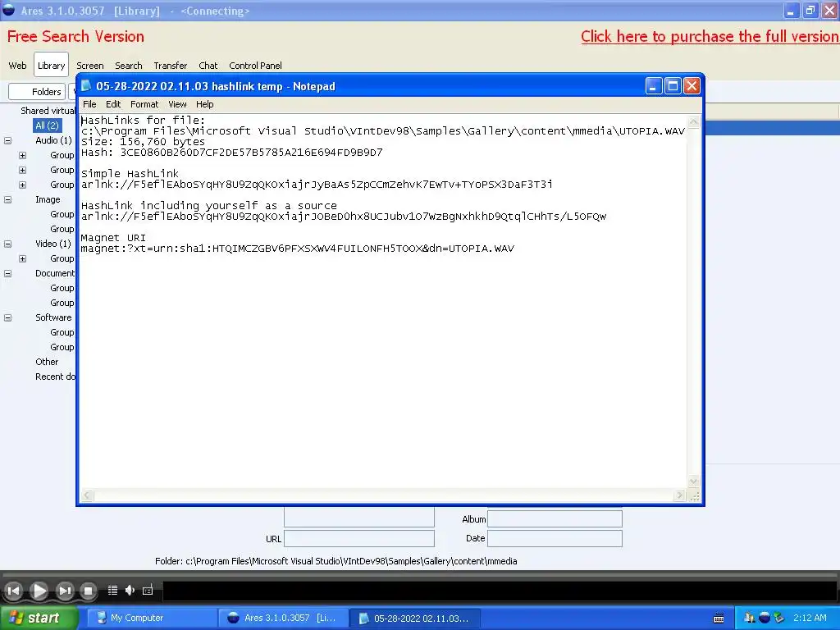This screenshot has width=840, height=630.
Task: Click Notepad horizontal scrollbar right arrow
Action: [679, 495]
